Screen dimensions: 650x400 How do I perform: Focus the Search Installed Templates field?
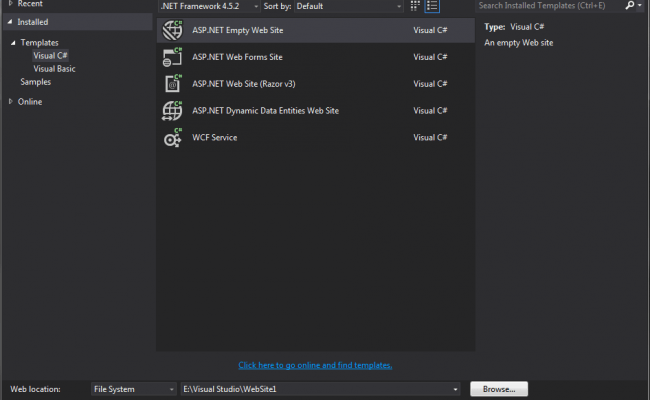point(549,6)
